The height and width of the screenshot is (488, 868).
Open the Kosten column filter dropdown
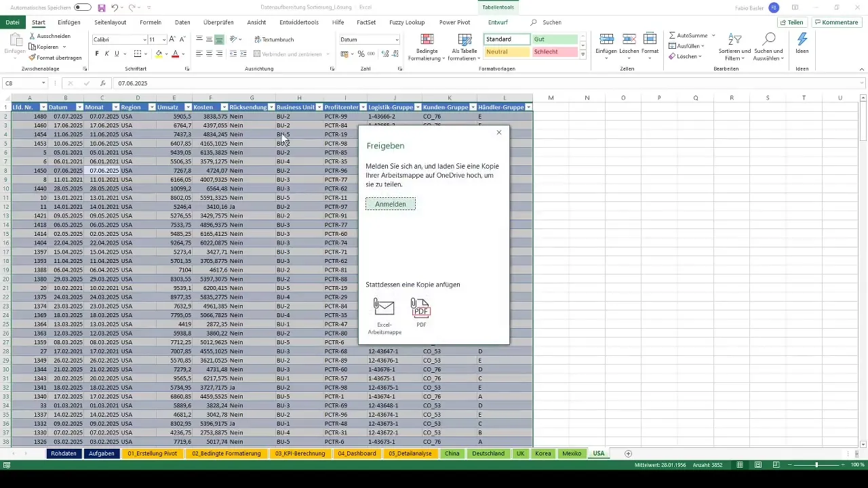[224, 107]
